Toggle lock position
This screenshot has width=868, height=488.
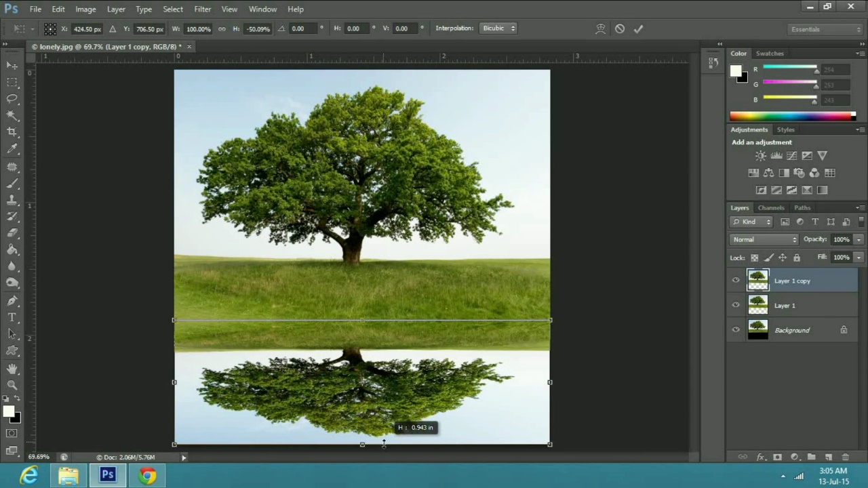[x=783, y=258]
